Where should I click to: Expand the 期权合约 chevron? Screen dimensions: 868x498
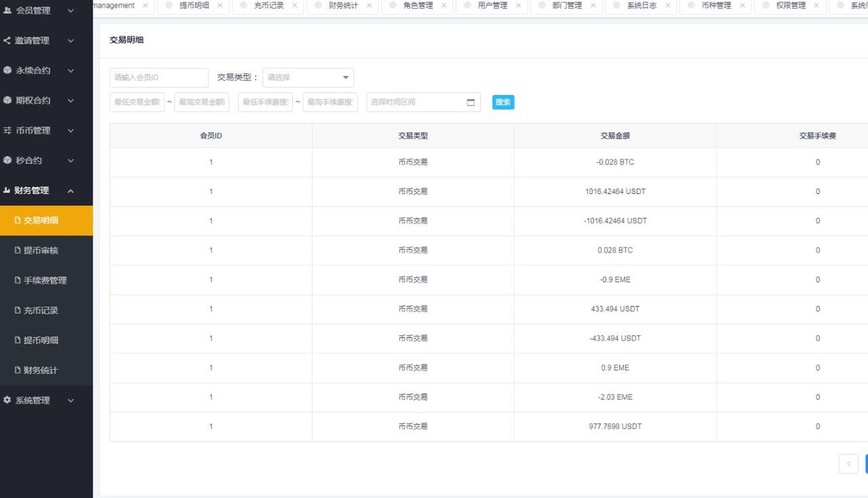point(70,101)
